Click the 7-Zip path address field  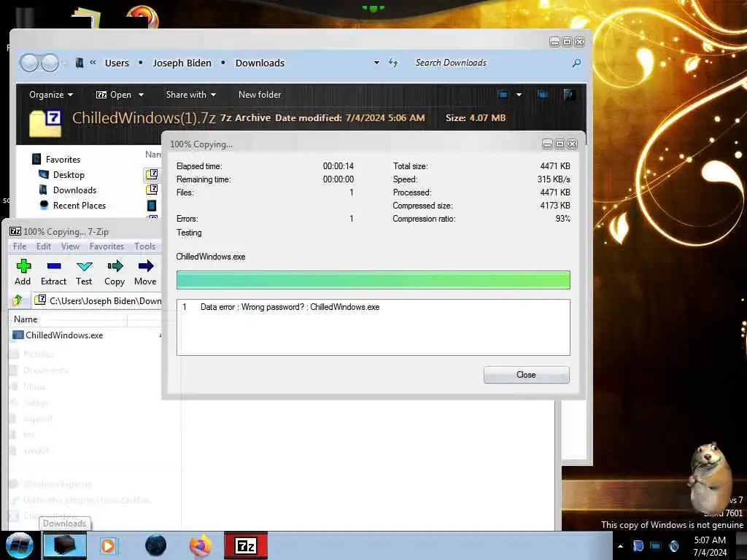coord(98,300)
